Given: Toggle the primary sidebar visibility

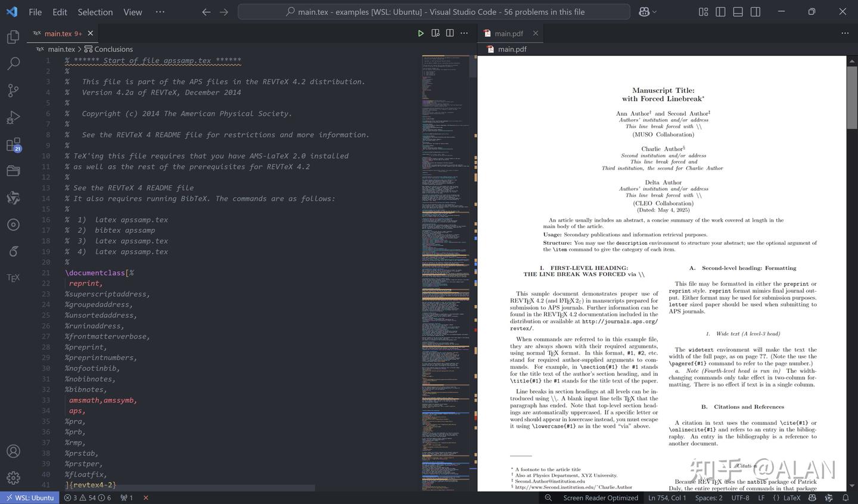Looking at the screenshot, I should [720, 11].
